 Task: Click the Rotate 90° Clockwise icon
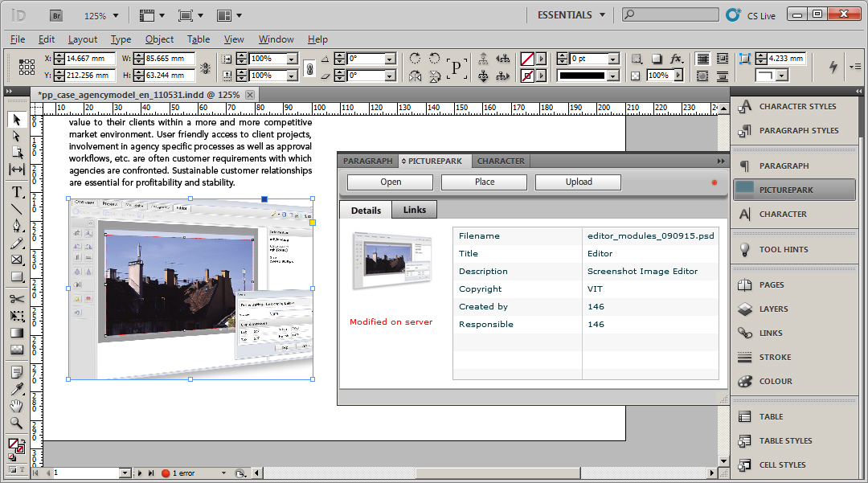click(x=415, y=58)
